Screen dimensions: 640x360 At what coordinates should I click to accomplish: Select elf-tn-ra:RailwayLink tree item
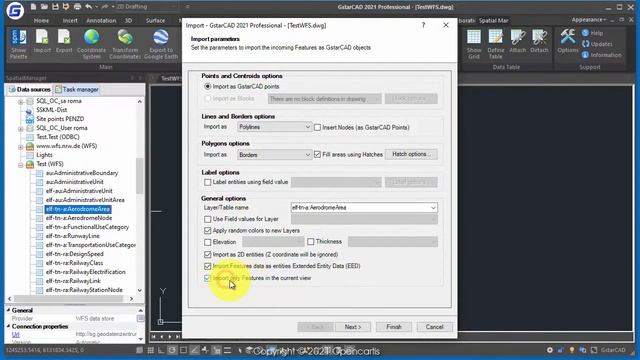[73, 281]
